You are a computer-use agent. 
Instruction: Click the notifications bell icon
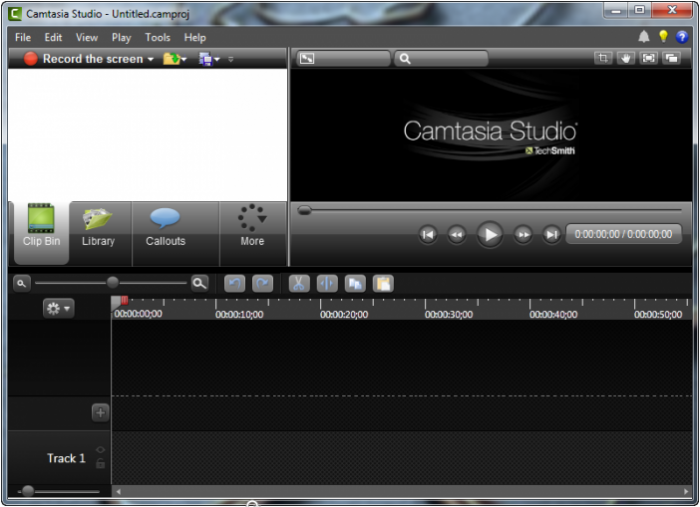[643, 37]
